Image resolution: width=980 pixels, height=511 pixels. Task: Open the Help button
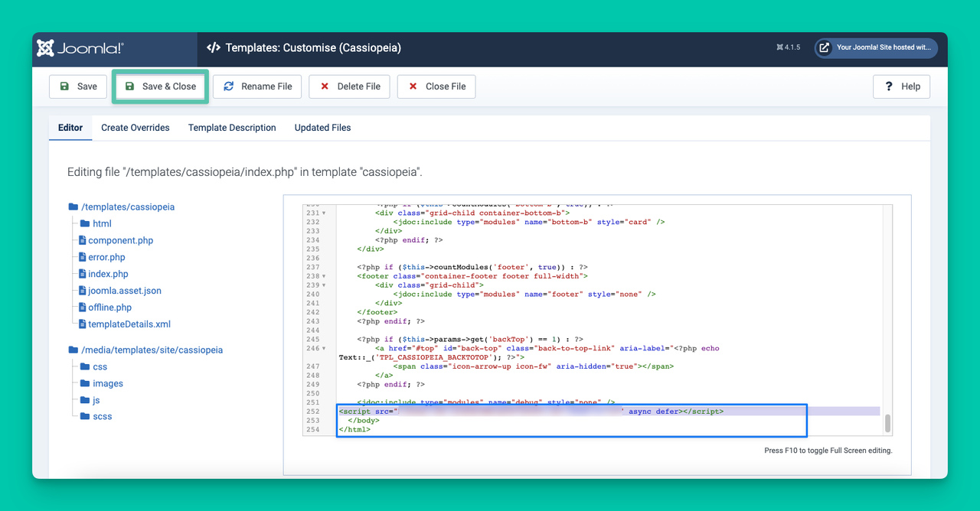(902, 86)
